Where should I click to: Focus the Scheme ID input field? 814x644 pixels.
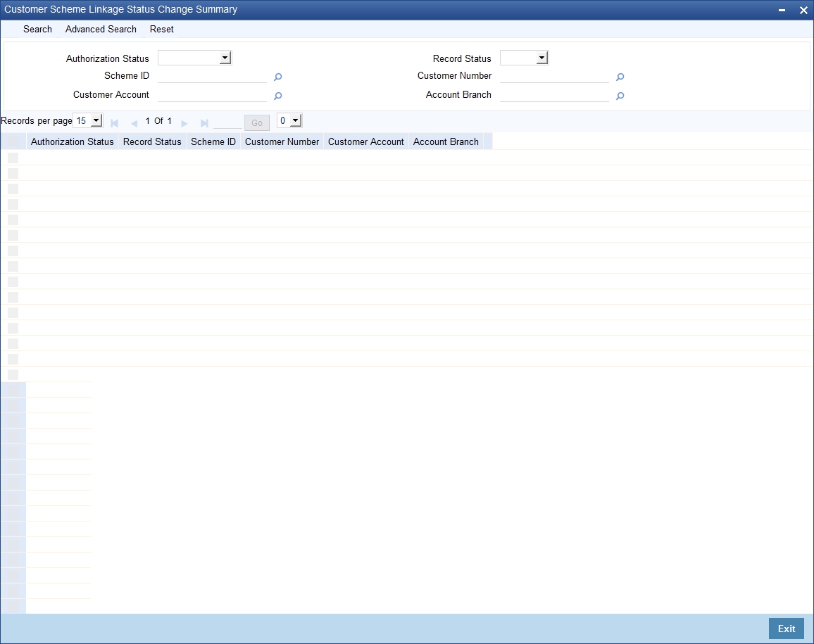click(213, 76)
